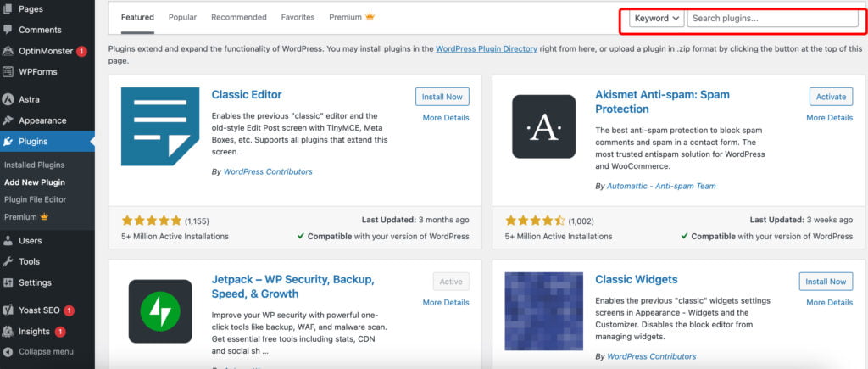868x369 pixels.
Task: Click the Appearance paintbrush icon
Action: pyautogui.click(x=8, y=120)
